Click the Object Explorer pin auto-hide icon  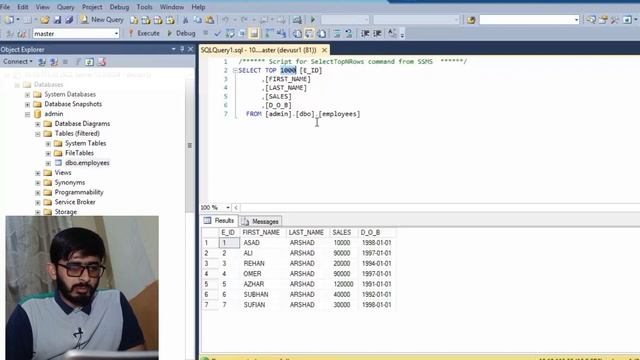pos(182,49)
